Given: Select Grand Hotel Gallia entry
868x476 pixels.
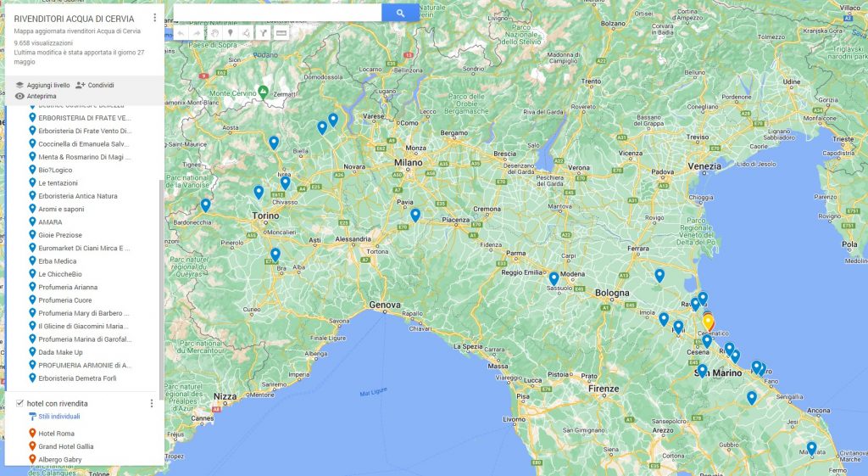Looking at the screenshot, I should pyautogui.click(x=66, y=446).
